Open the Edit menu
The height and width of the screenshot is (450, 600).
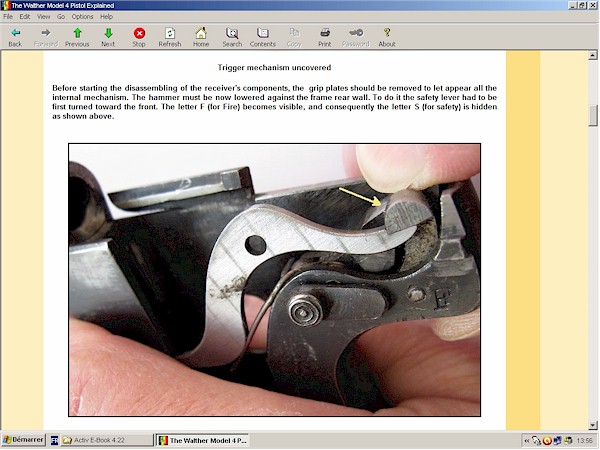coord(25,16)
